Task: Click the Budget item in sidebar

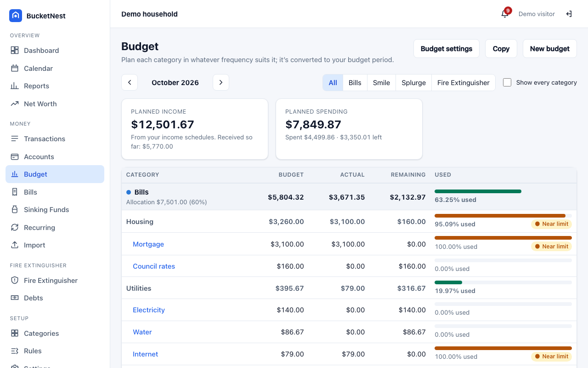Action: click(55, 174)
